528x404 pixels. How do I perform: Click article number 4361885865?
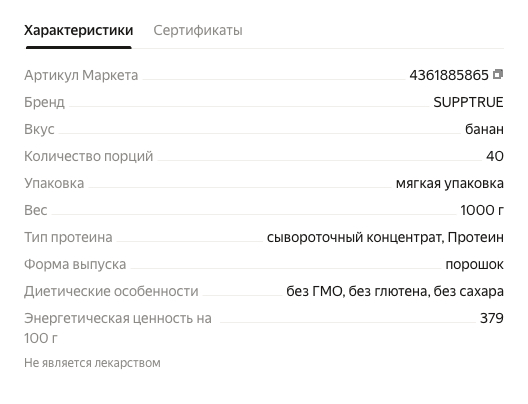click(449, 75)
